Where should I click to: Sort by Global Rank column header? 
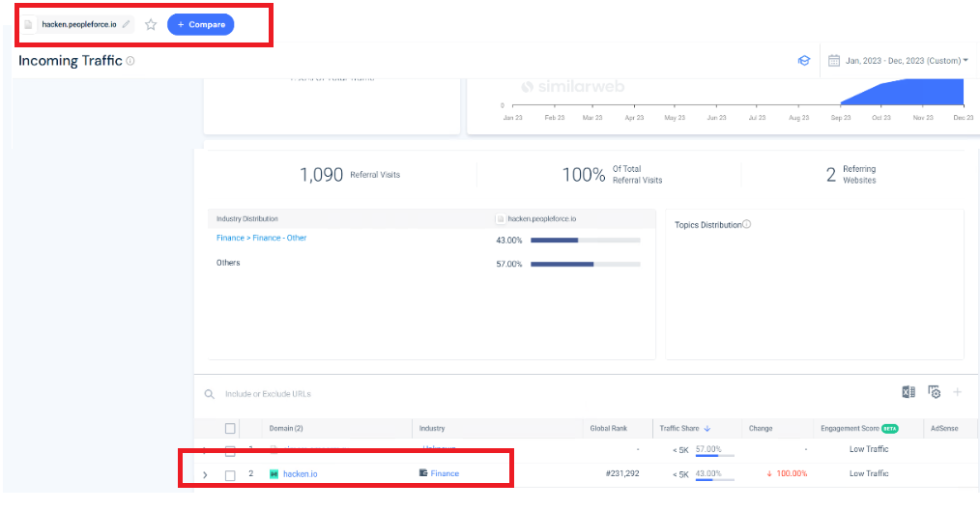(608, 429)
